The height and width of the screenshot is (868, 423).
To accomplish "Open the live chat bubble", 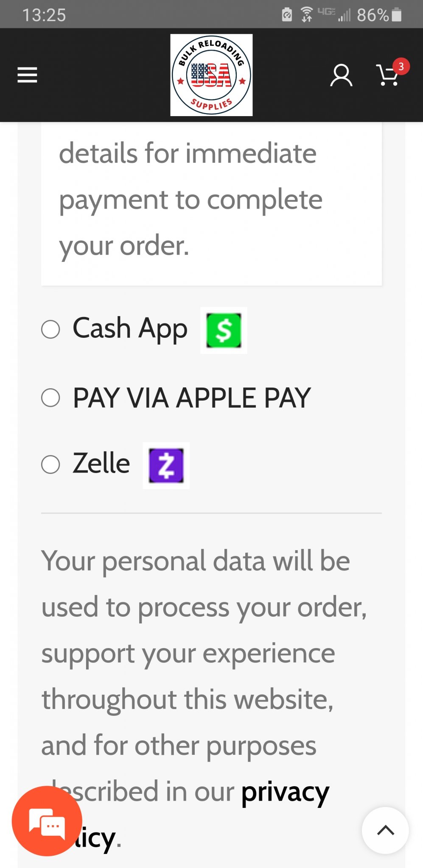I will (x=47, y=821).
